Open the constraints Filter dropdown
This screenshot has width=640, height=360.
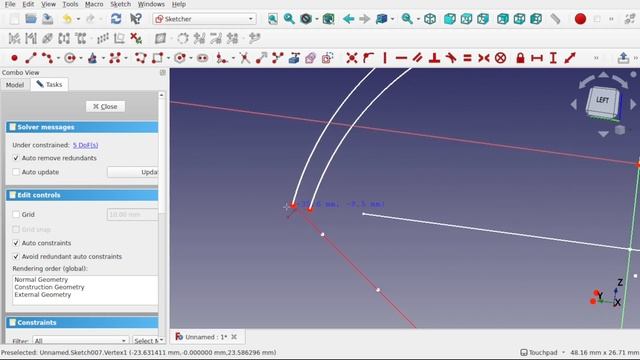coord(80,340)
